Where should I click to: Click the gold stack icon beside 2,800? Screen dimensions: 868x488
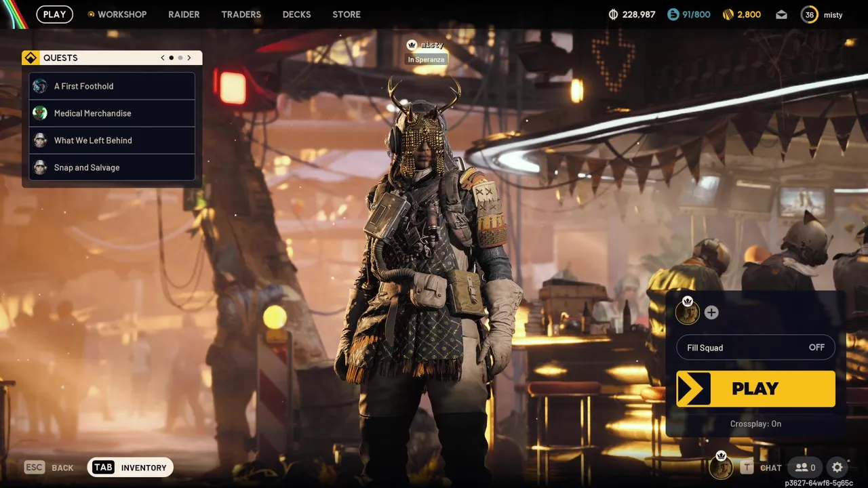click(x=728, y=14)
